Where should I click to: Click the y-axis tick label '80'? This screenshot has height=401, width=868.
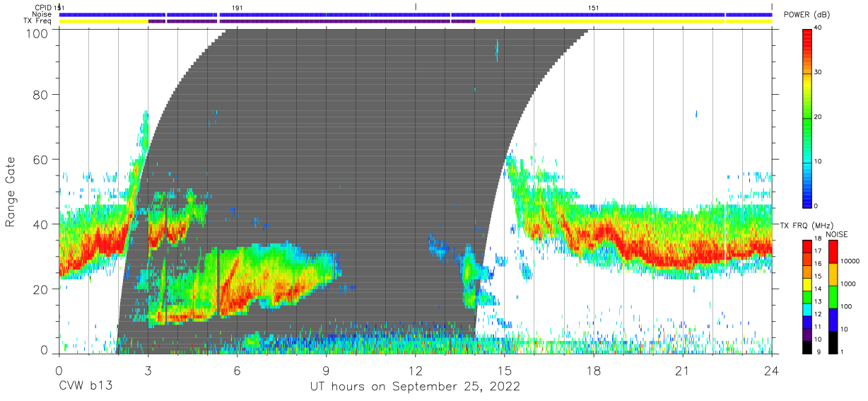[x=42, y=95]
